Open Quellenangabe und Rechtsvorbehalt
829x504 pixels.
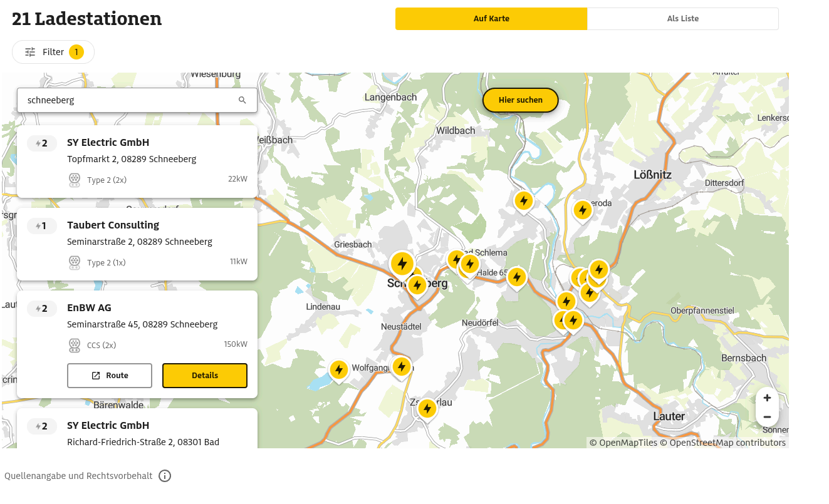pyautogui.click(x=78, y=476)
